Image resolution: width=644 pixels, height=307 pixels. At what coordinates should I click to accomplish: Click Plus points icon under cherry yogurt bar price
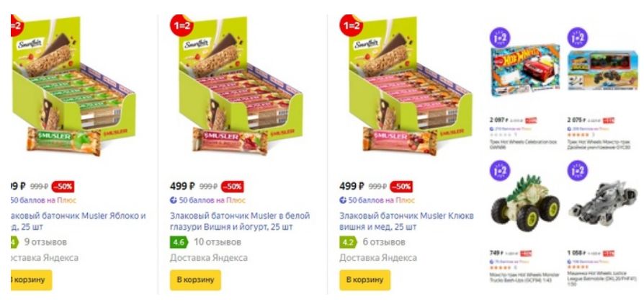pyautogui.click(x=174, y=200)
